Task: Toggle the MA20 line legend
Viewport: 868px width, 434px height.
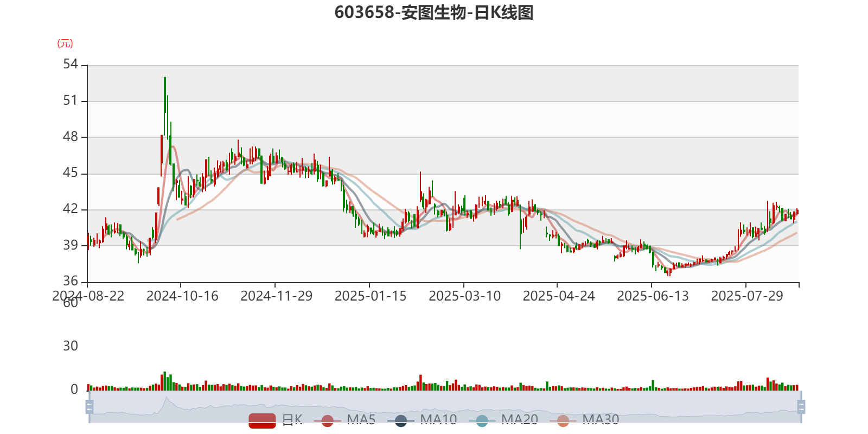Action: [x=503, y=420]
